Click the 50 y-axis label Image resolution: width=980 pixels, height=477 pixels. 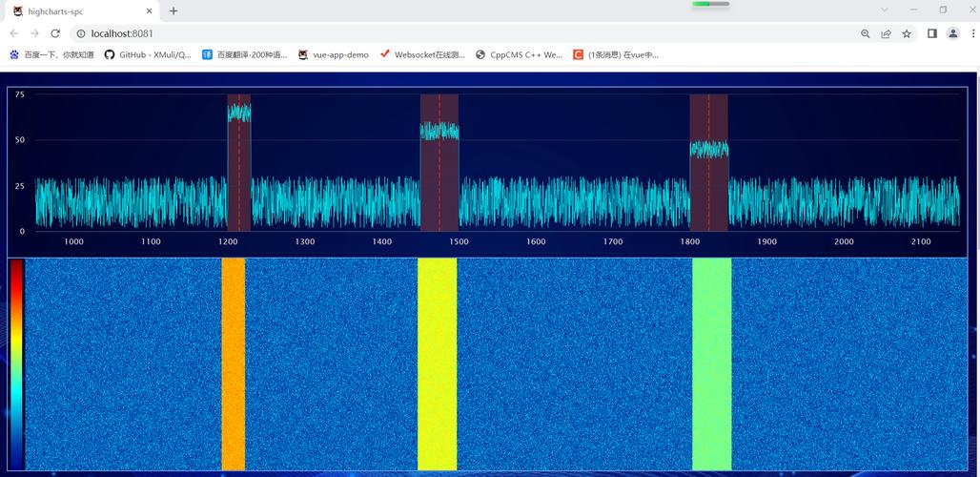[20, 140]
